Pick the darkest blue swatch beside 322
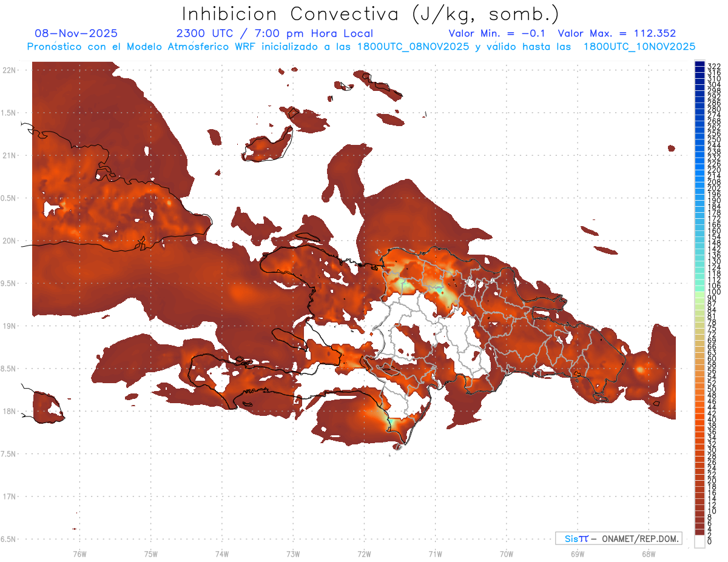Screen dimensions: 728x562 [x=699, y=64]
